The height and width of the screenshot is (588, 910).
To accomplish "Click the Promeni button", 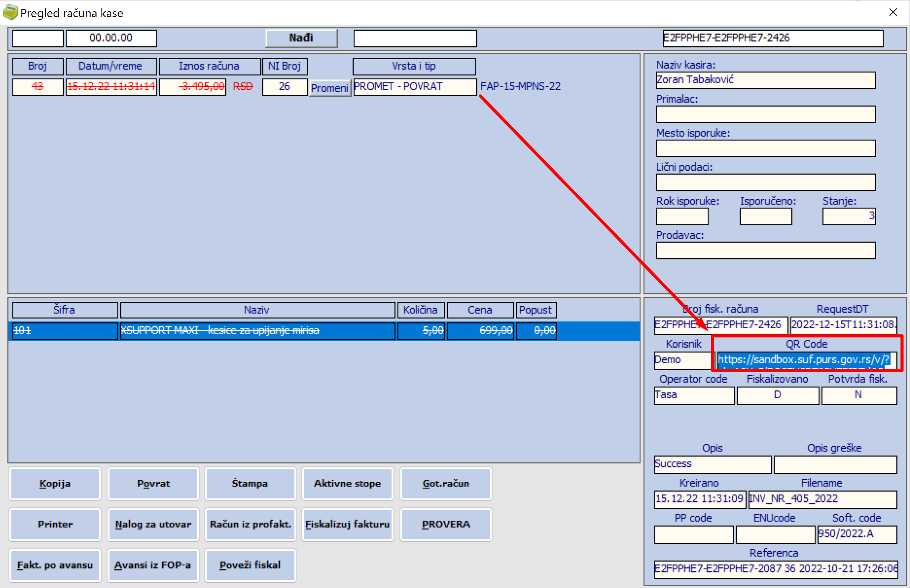I will (x=330, y=88).
